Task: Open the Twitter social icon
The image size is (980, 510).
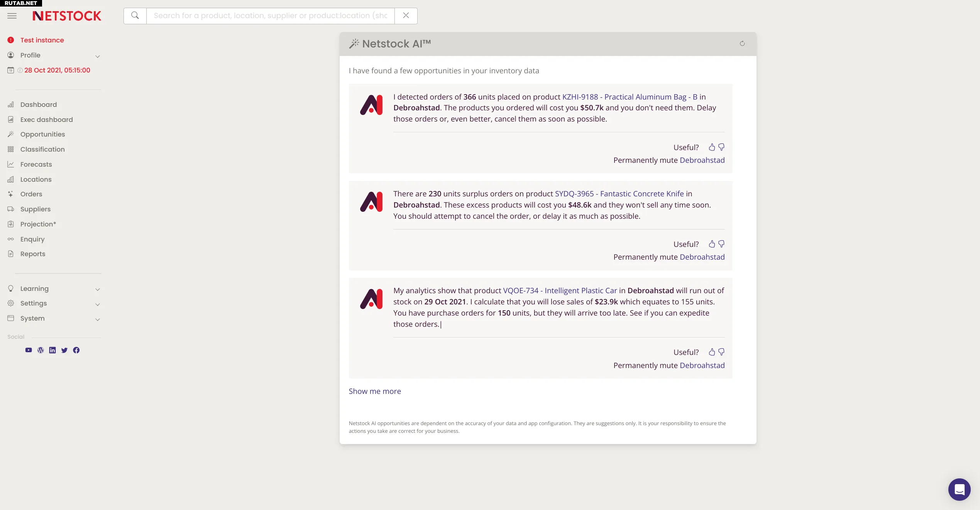Action: [64, 350]
